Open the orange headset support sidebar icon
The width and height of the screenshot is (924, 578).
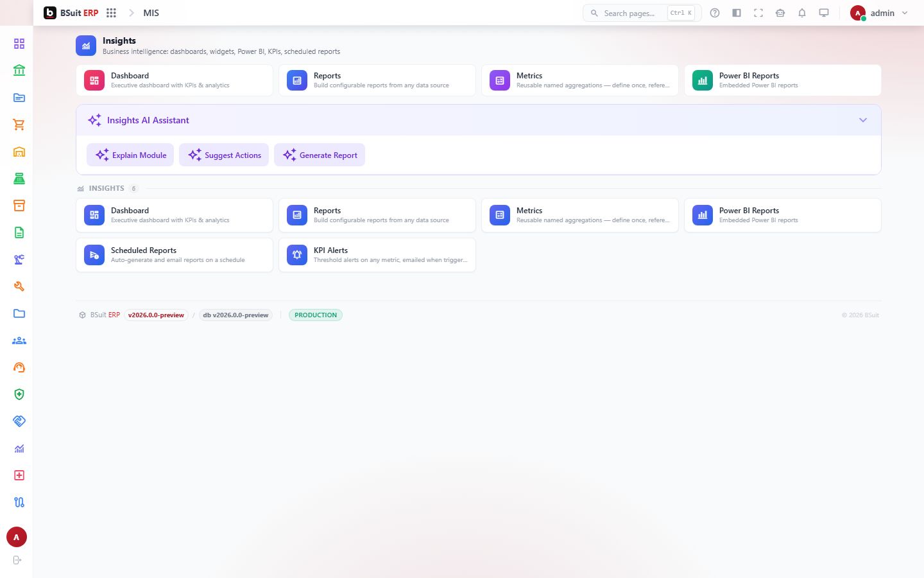pos(19,367)
